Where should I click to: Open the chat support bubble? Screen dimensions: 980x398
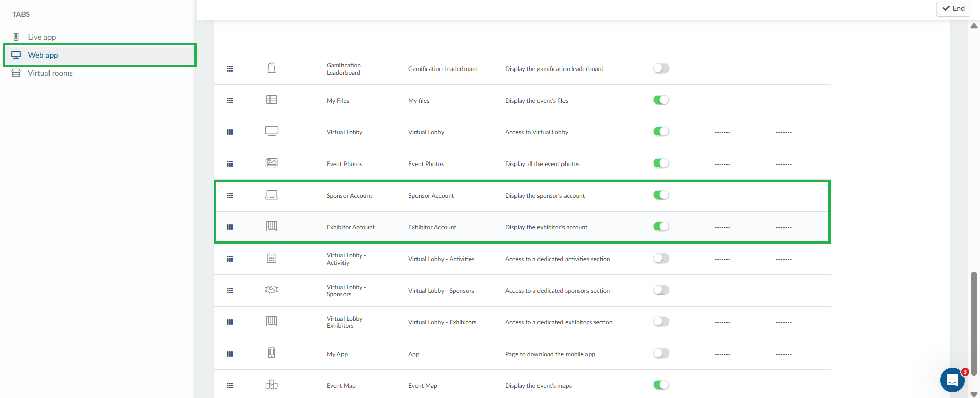click(x=952, y=380)
